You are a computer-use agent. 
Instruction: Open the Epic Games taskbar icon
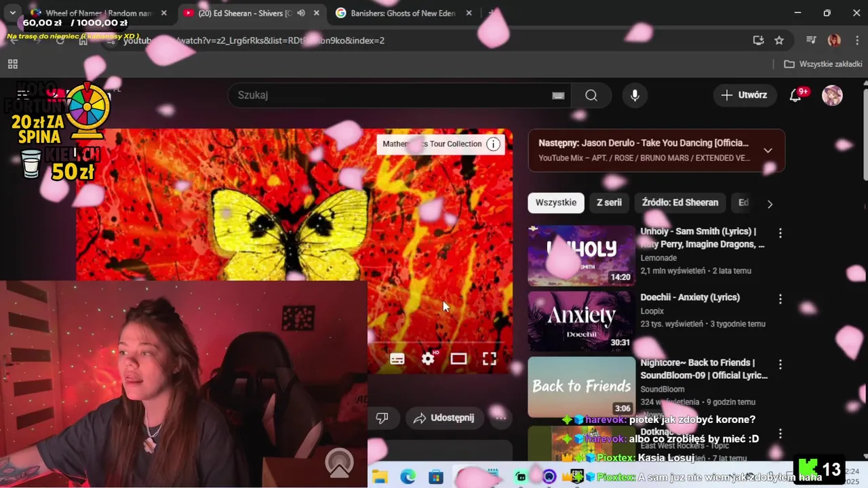point(577,476)
